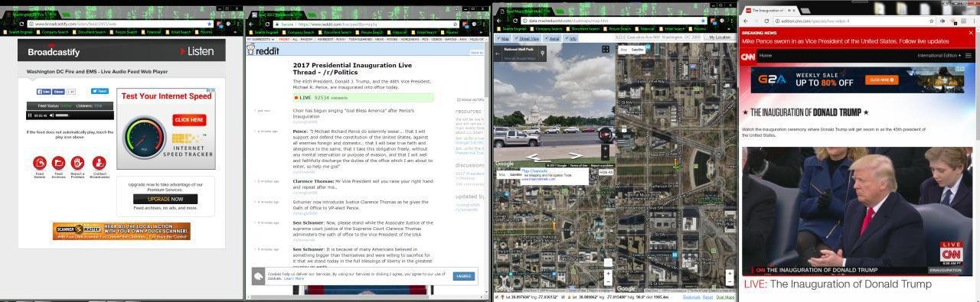
Task: Open the Bookmark link in map footer
Action: pyautogui.click(x=691, y=297)
